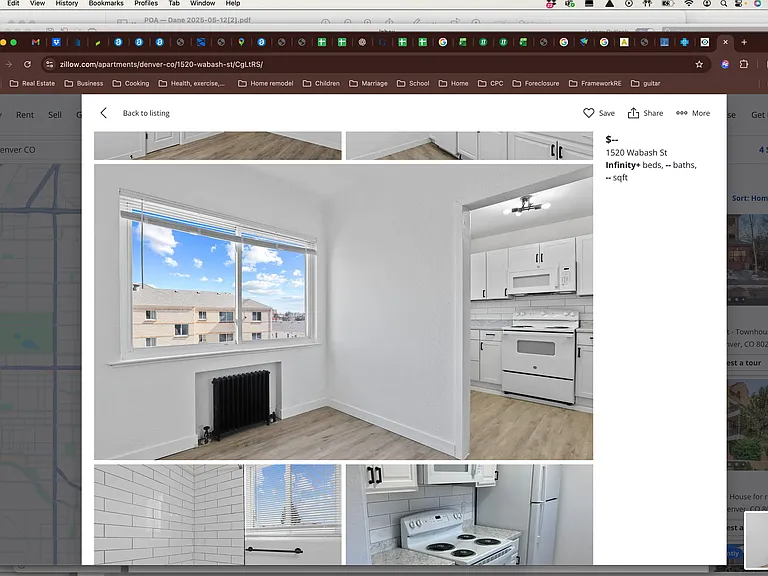Reload the Zillow page

click(x=27, y=64)
